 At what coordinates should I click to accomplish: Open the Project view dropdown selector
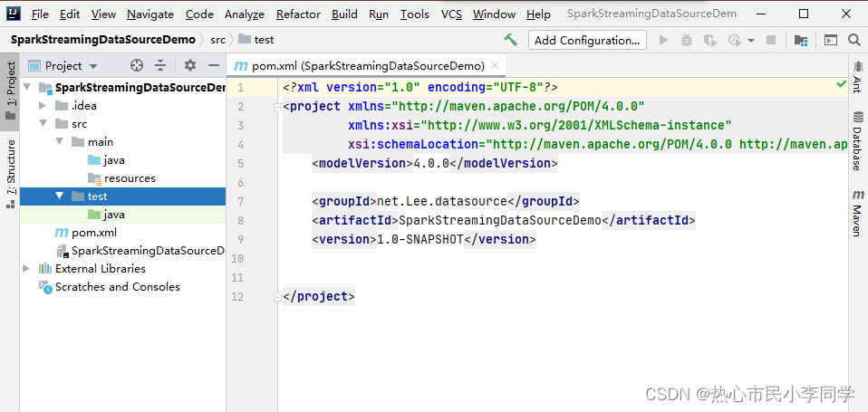click(63, 66)
